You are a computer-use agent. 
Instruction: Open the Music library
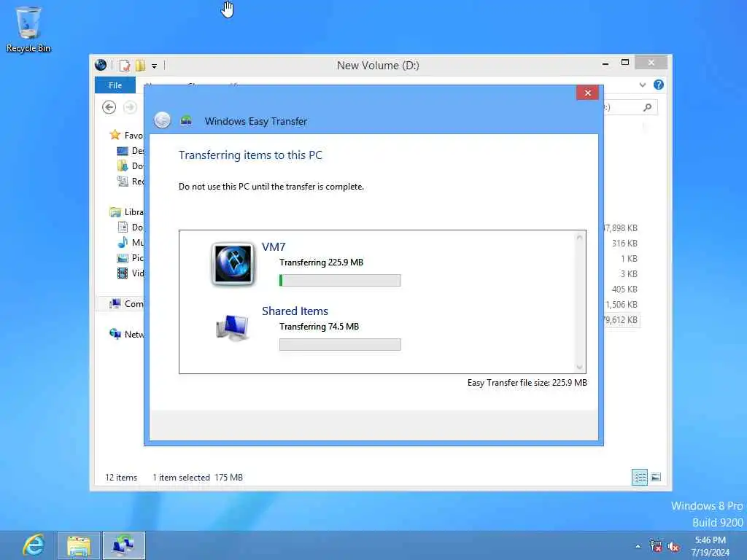(x=130, y=242)
